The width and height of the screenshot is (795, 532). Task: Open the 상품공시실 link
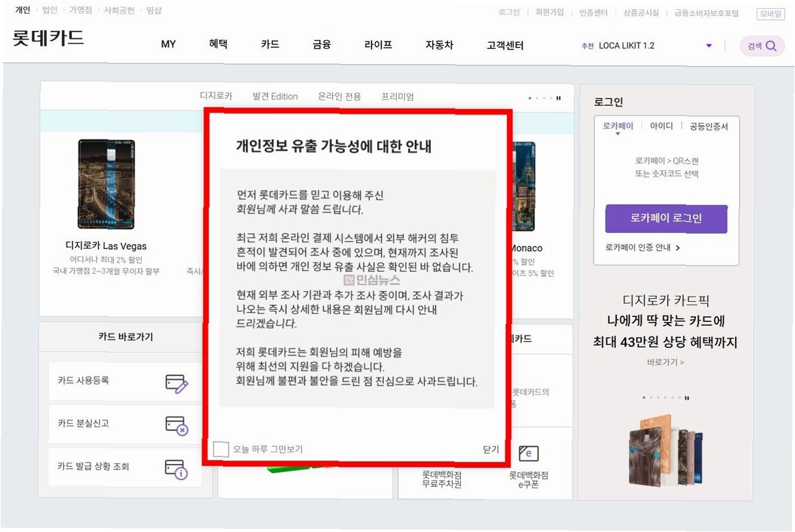coord(641,12)
